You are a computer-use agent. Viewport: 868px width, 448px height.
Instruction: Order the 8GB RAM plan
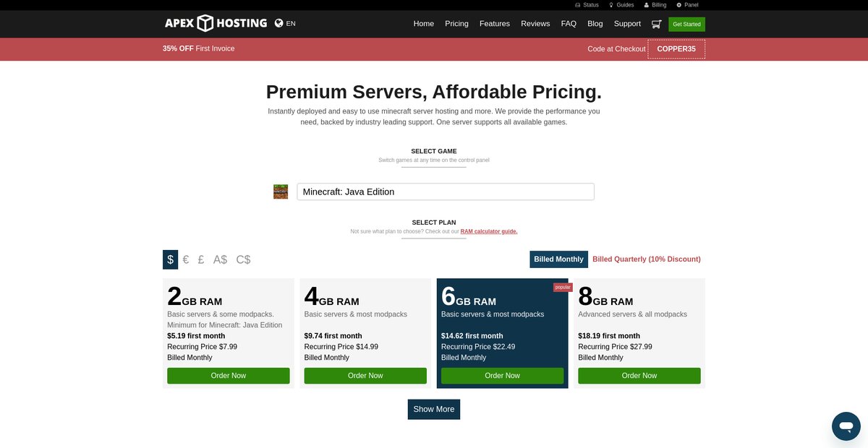(639, 376)
